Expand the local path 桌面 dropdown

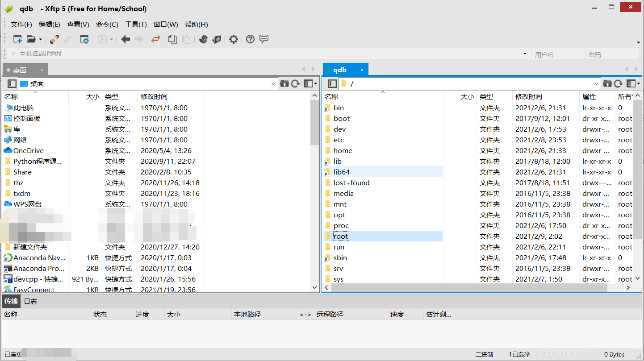pos(274,83)
